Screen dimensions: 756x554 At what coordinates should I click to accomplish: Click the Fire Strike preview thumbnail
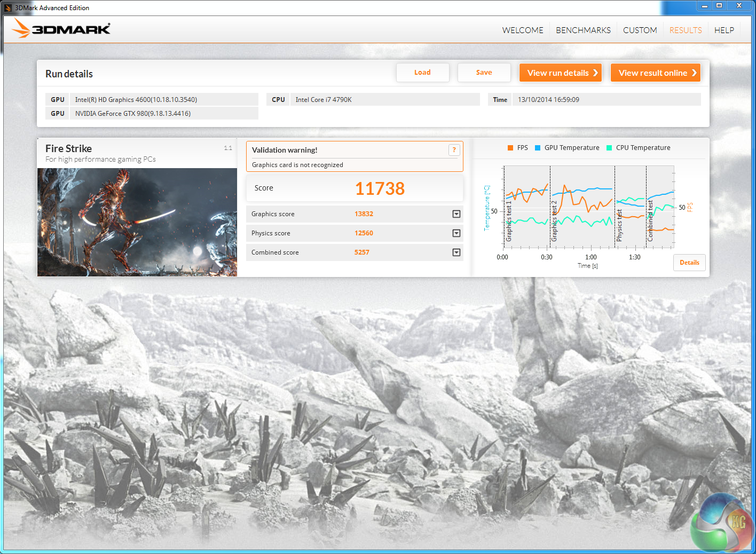tap(137, 222)
